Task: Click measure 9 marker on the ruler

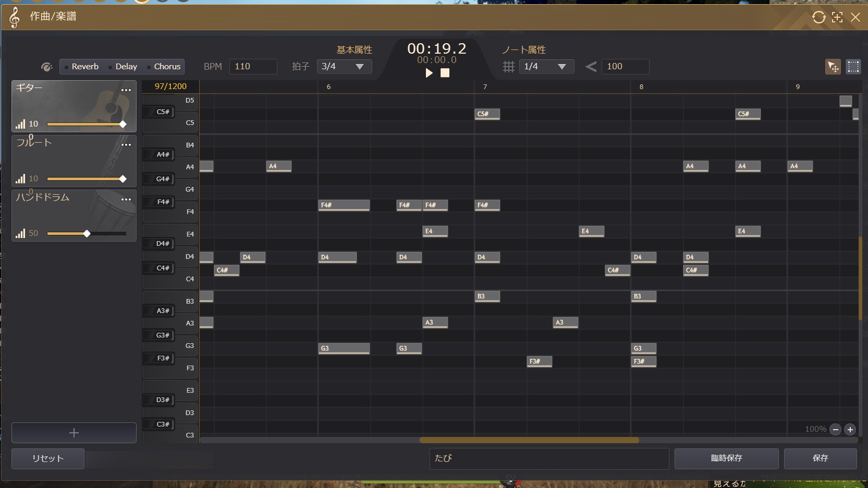Action: coord(798,87)
